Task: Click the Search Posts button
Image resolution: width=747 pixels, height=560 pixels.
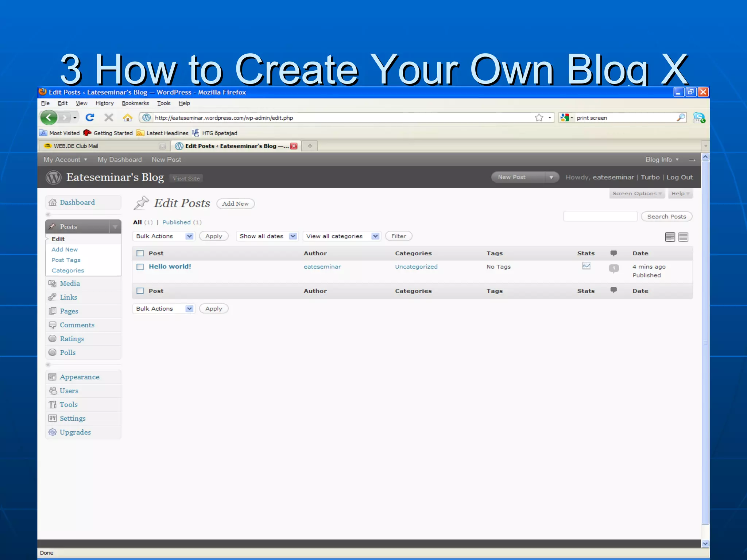Action: pyautogui.click(x=666, y=217)
